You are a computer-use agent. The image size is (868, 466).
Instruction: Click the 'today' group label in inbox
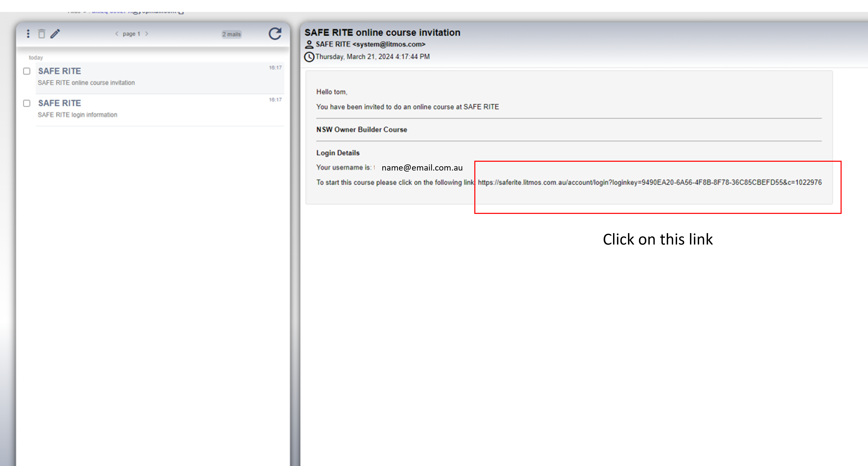(x=36, y=58)
